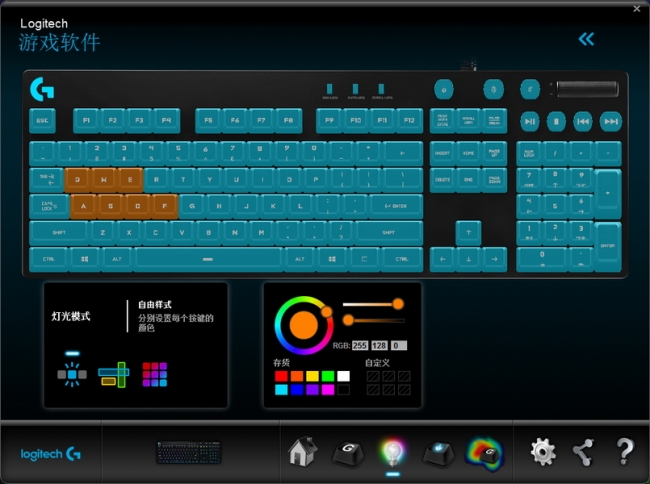
Task: Select the ESC key on keyboard
Action: pyautogui.click(x=42, y=121)
